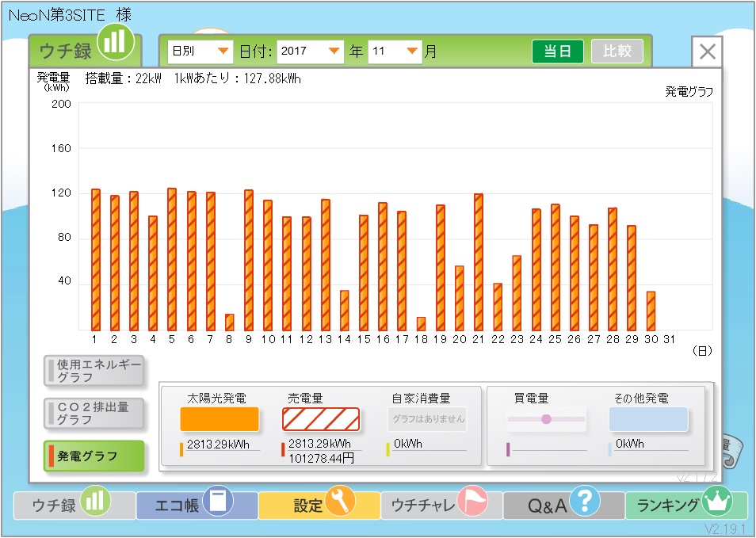
Task: Switch to 使用エネルギーグラフ
Action: click(94, 371)
